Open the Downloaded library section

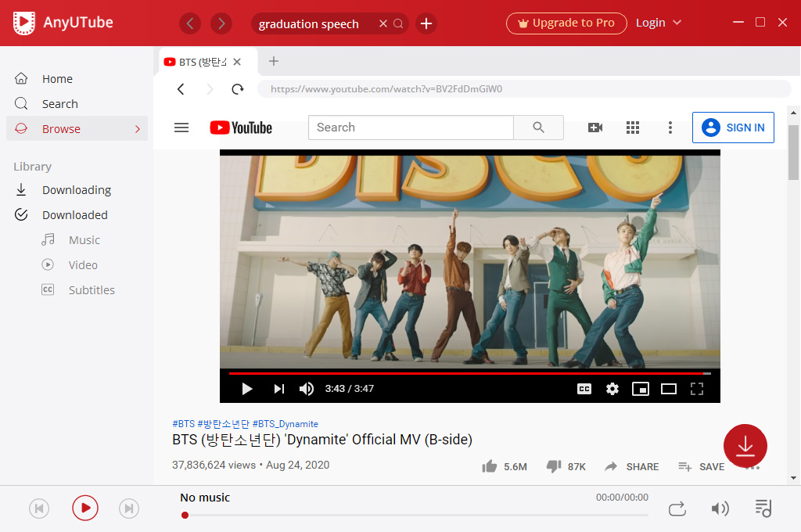click(77, 215)
